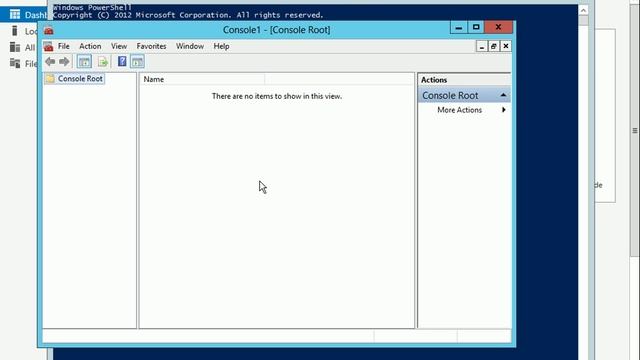Click 'There are no items' message text

(277, 96)
